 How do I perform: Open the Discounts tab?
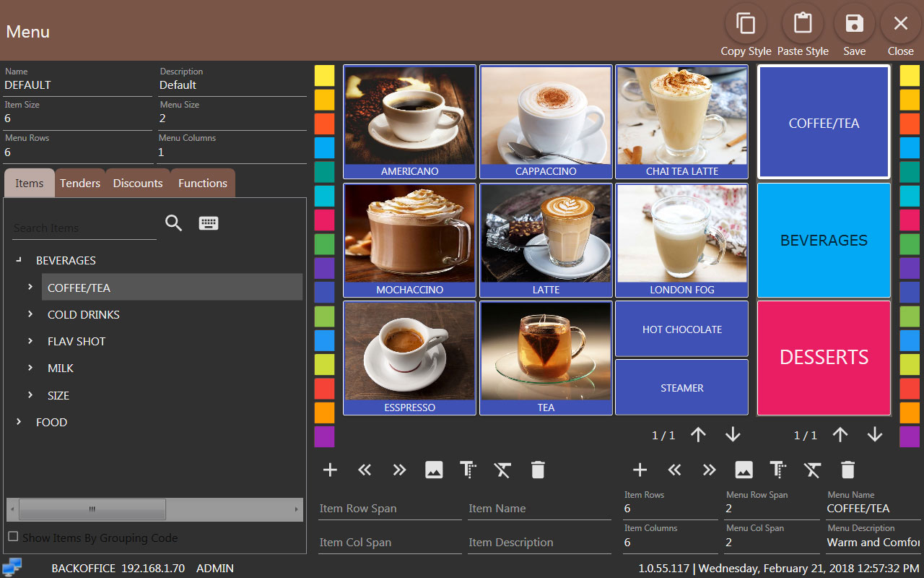(137, 183)
